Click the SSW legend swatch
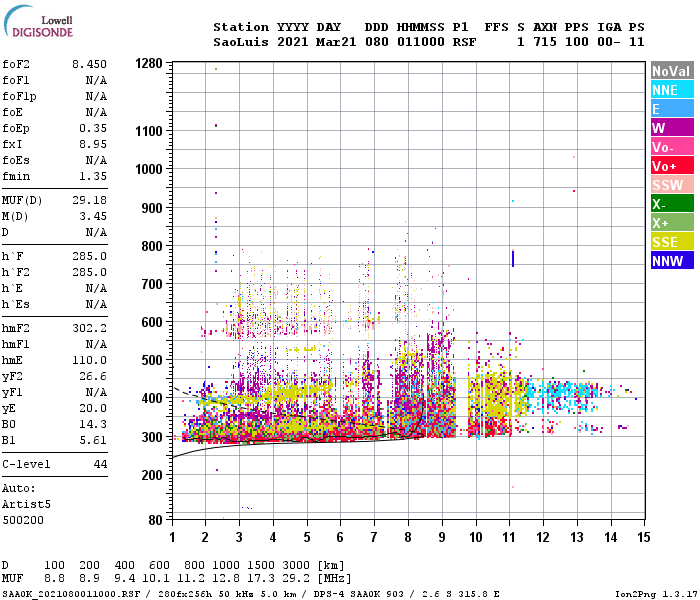This screenshot has height=600, width=700. (x=672, y=185)
